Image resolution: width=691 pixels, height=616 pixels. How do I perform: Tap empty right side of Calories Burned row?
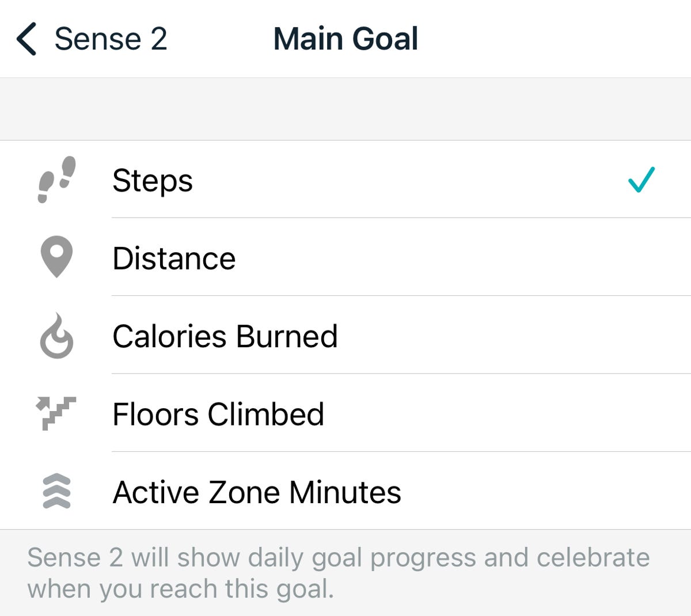(518, 336)
